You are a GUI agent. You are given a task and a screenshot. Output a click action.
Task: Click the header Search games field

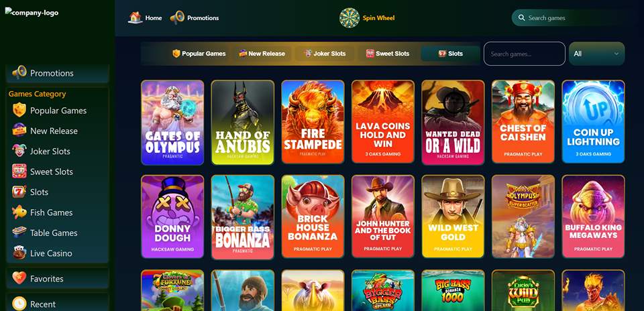point(565,17)
